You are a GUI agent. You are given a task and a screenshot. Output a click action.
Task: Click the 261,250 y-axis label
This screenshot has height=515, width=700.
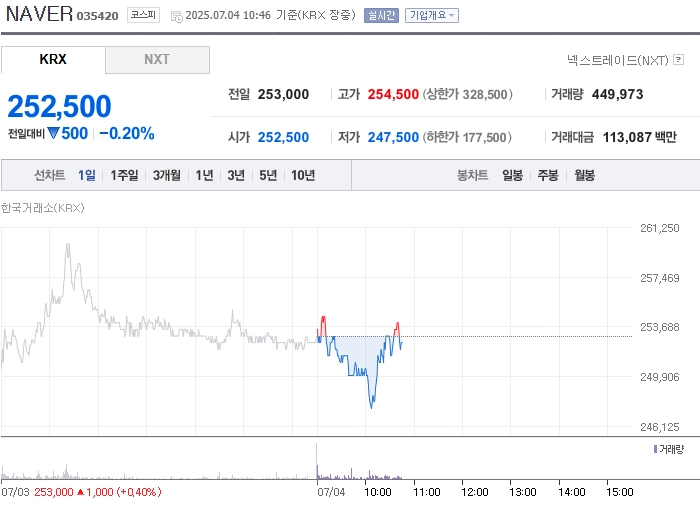coord(659,228)
